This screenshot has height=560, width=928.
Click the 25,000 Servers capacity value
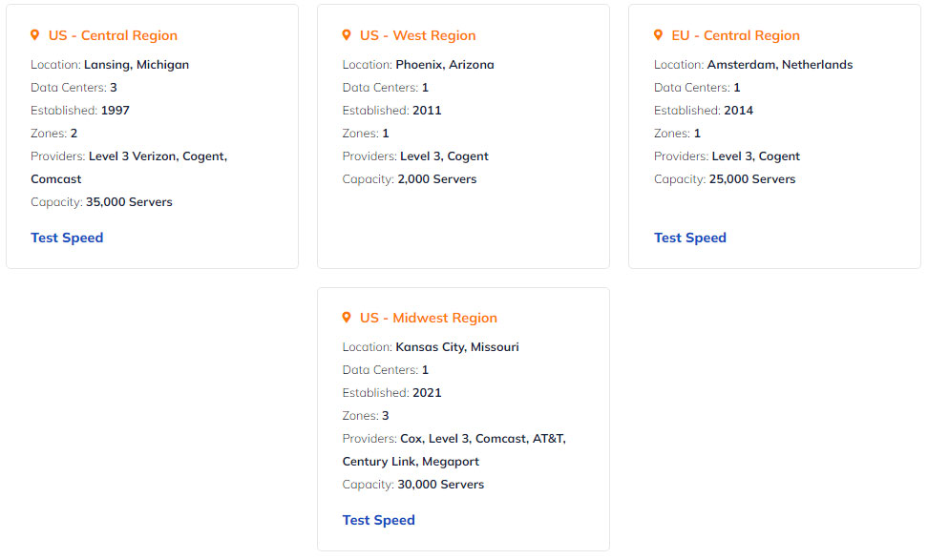(752, 179)
